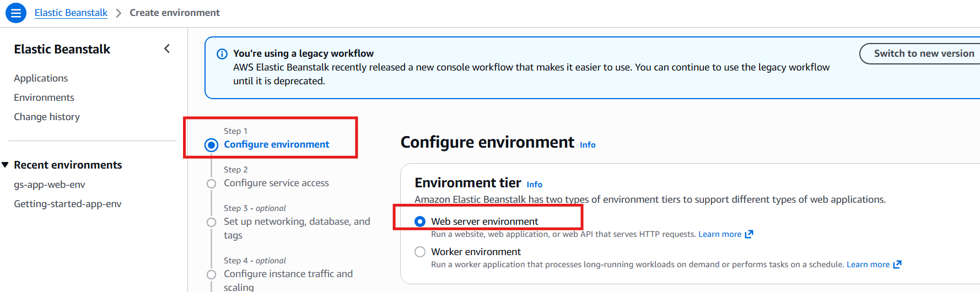Click external link icon after Worker Learn more
The width and height of the screenshot is (980, 292).
point(897,264)
